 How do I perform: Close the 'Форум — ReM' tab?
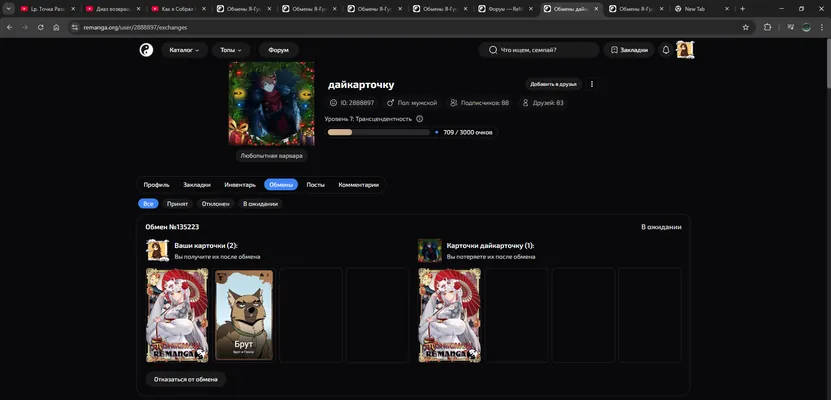531,9
